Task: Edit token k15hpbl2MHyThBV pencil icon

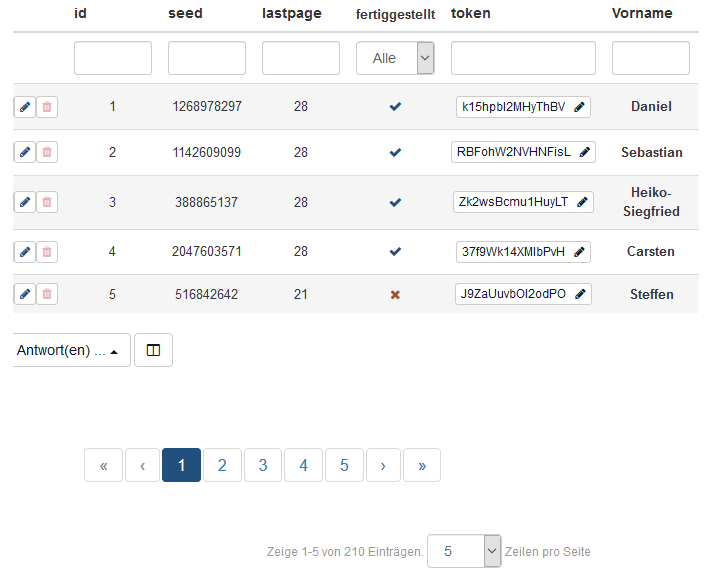Action: [x=580, y=107]
